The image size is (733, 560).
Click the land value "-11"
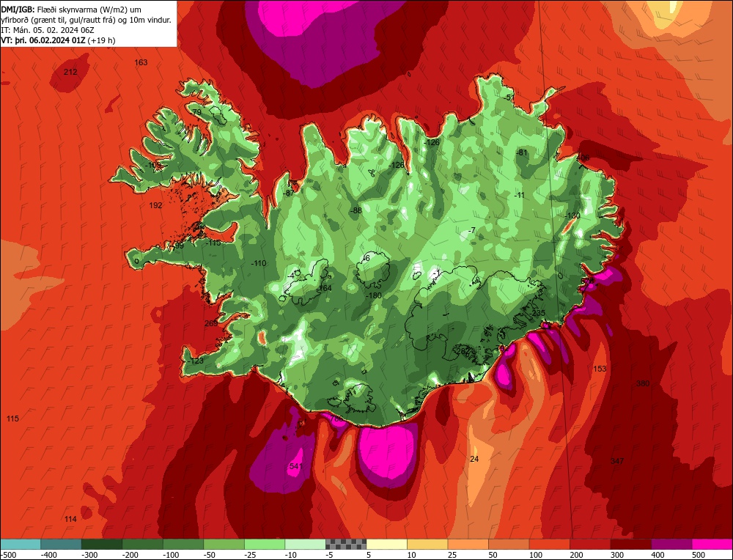point(520,195)
